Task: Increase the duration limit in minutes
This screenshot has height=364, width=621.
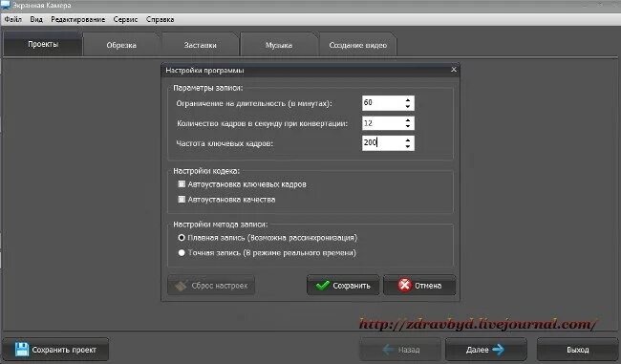Action: pyautogui.click(x=408, y=99)
